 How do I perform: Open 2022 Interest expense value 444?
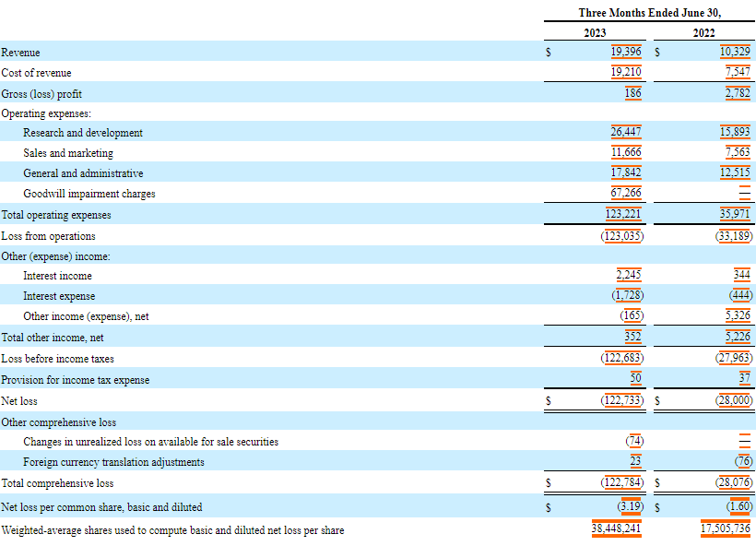point(740,295)
